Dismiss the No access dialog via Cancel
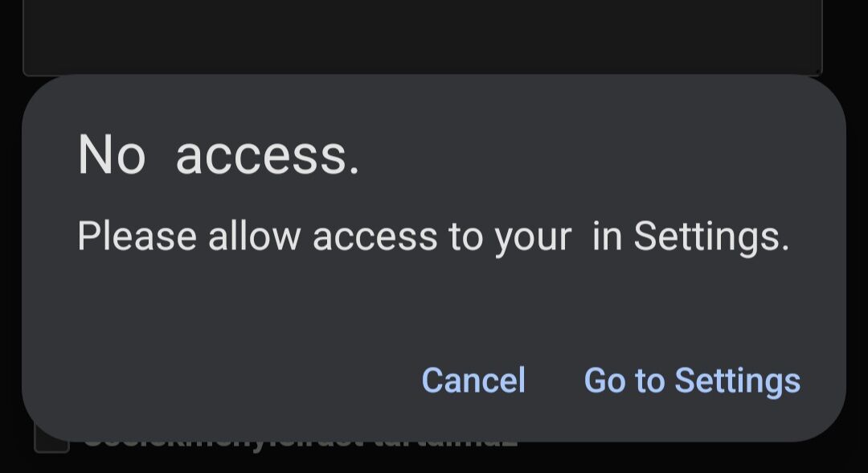868x473 pixels. tap(473, 380)
